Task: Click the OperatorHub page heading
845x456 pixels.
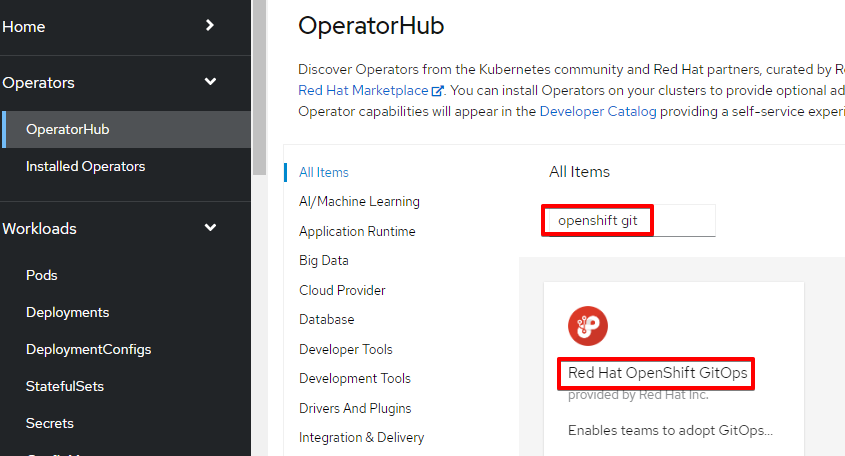Action: point(371,26)
